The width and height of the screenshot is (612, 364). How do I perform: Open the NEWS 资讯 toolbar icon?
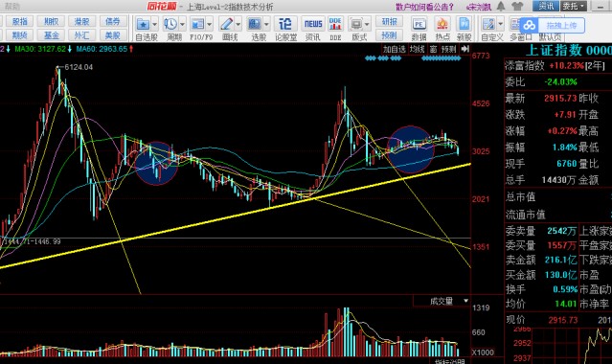(x=313, y=24)
